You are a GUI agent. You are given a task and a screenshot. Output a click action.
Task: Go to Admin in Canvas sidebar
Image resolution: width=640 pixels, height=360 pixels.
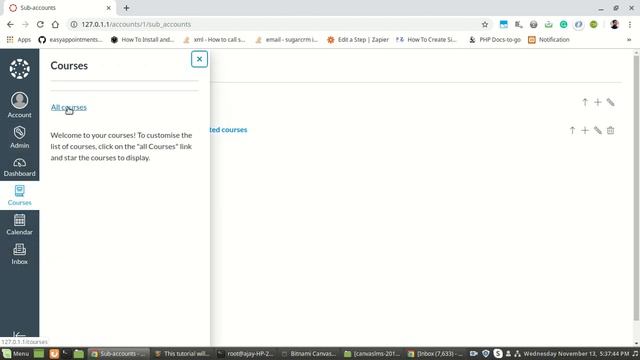tap(20, 137)
